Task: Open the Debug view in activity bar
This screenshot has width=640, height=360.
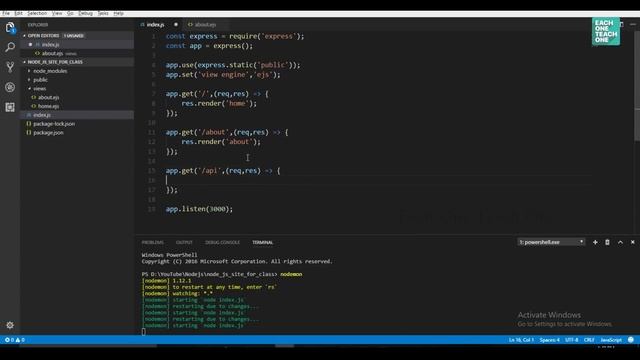Action: 10,87
